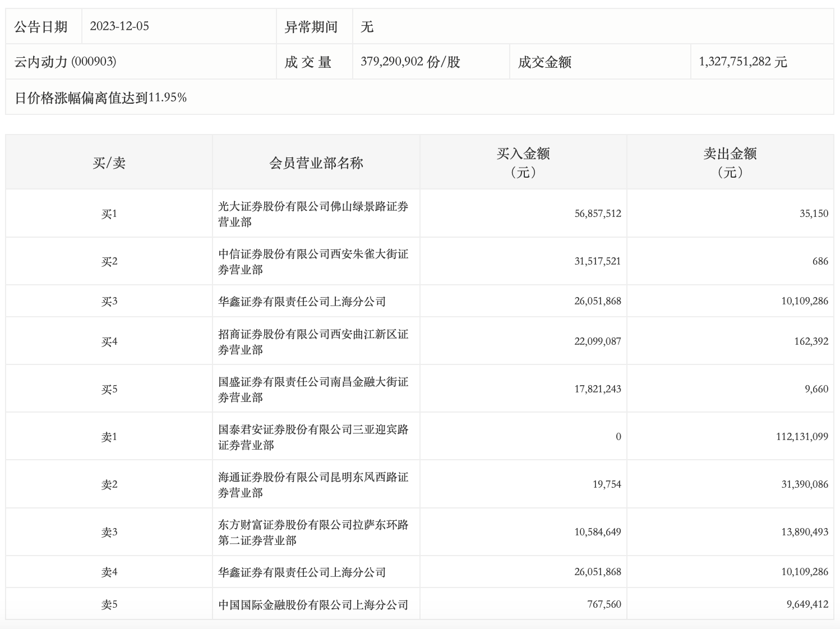Screen dimensions: 840x629
Task: Select the turnover value 1,327,751,282 元
Action: tap(742, 62)
